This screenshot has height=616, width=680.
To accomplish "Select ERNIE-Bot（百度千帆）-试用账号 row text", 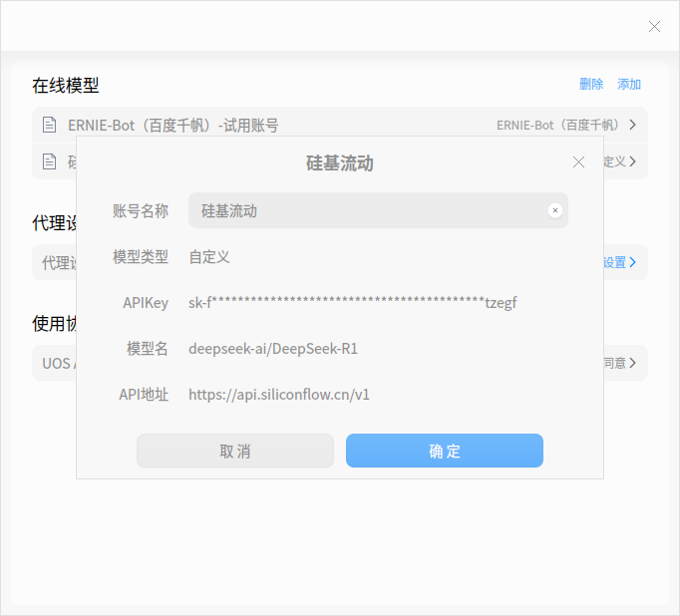I will (x=173, y=126).
